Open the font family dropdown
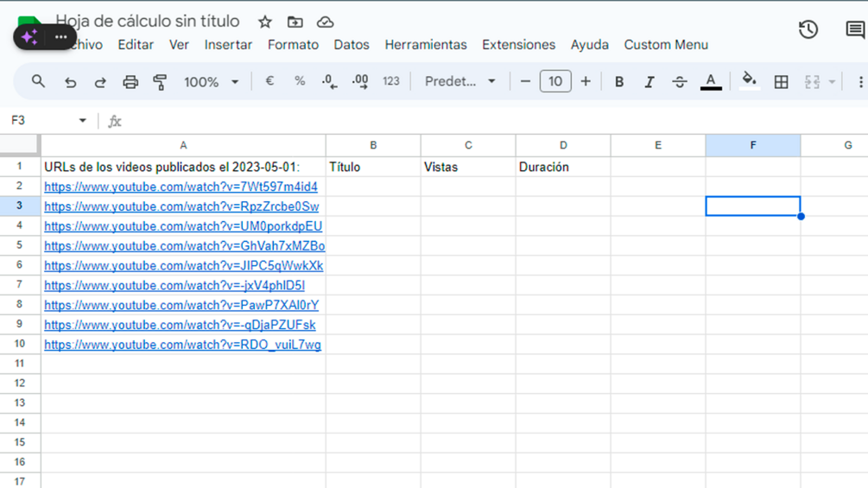Screen dimensions: 868x488 click(459, 81)
